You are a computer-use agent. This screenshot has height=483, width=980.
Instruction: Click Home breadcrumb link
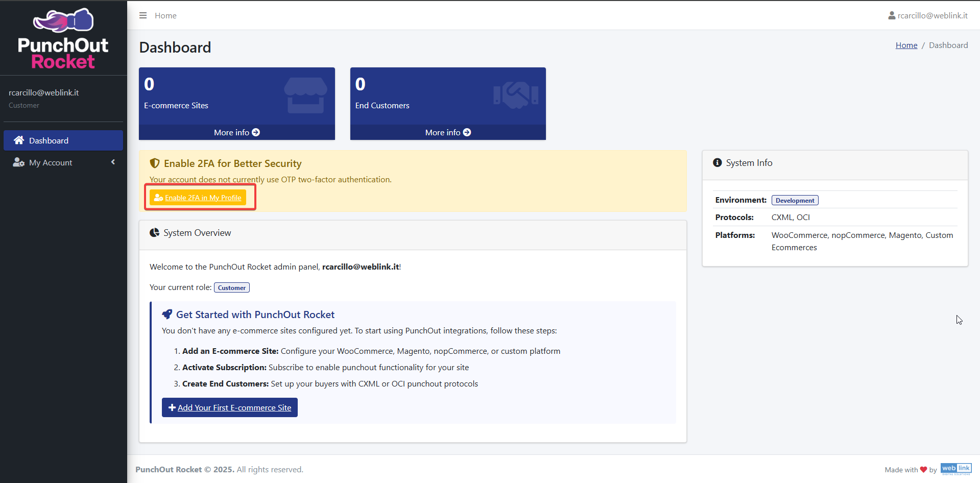906,45
